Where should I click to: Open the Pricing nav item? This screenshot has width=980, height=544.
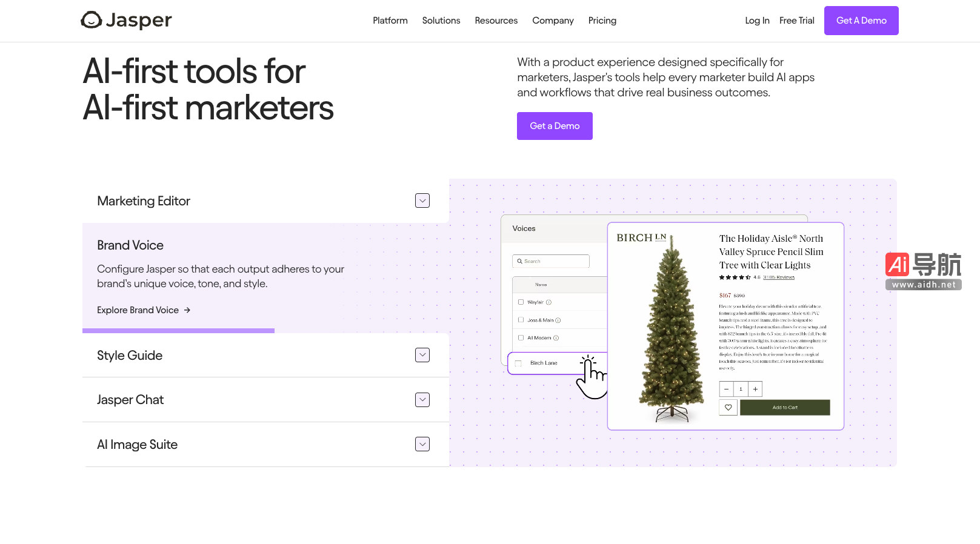(x=602, y=21)
